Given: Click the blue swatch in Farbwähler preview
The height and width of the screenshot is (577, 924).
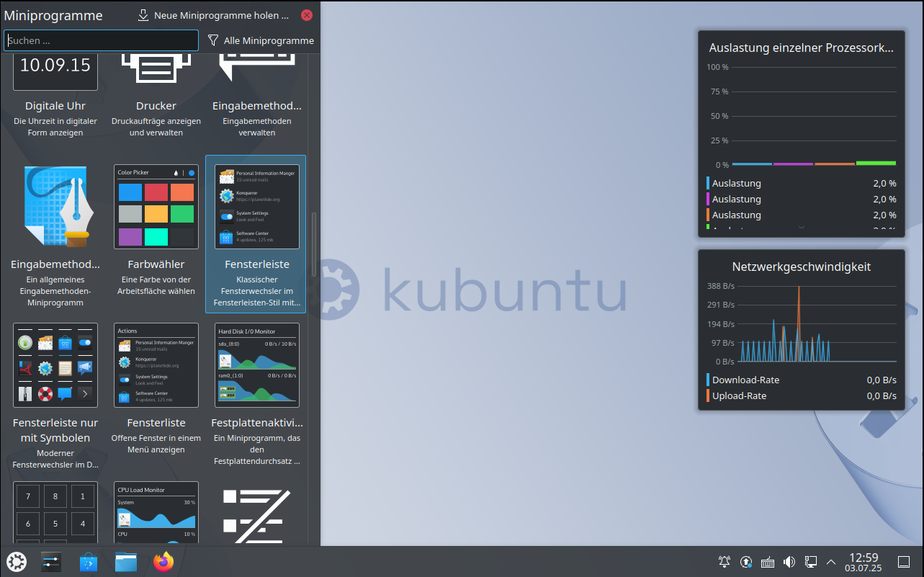Looking at the screenshot, I should point(130,192).
